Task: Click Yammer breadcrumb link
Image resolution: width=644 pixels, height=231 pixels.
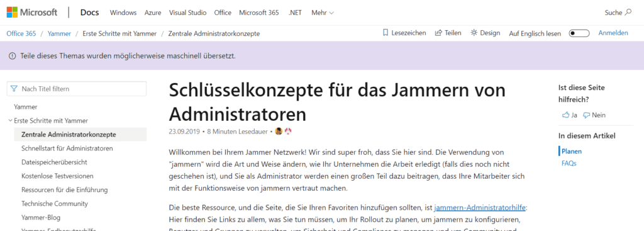Action: [x=59, y=33]
